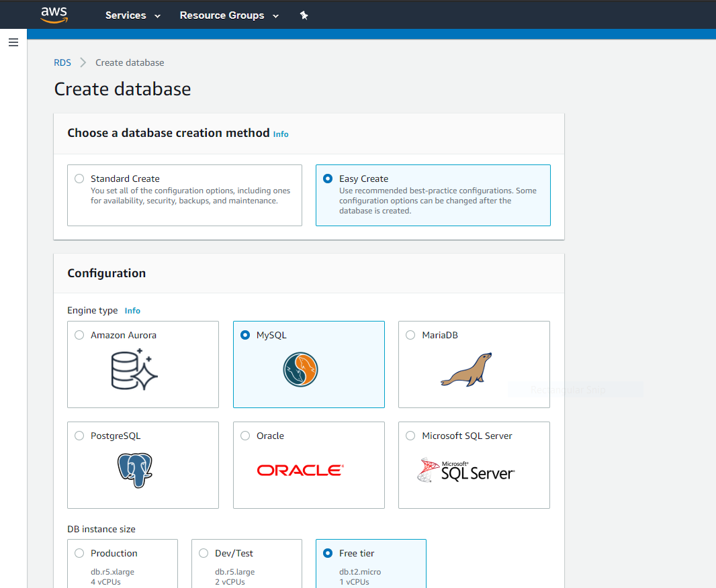The image size is (716, 588).
Task: Click the db.r5.xlarge instance label
Action: (112, 572)
